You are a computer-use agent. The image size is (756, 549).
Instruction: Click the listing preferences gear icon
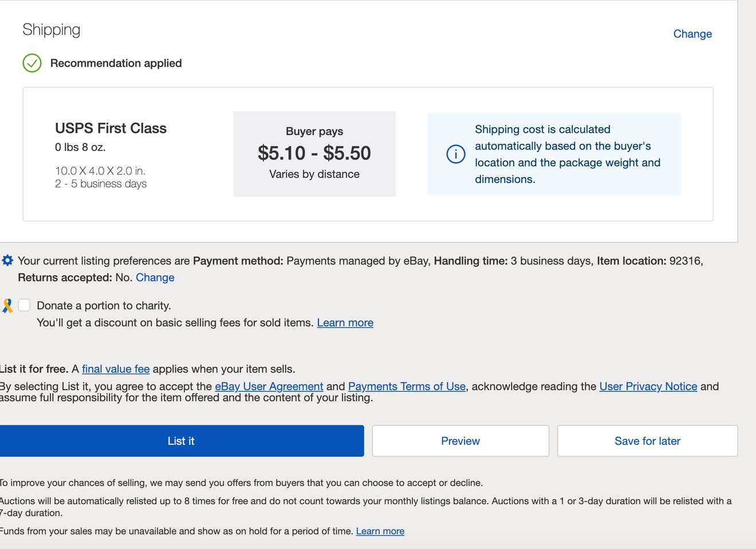tap(7, 261)
